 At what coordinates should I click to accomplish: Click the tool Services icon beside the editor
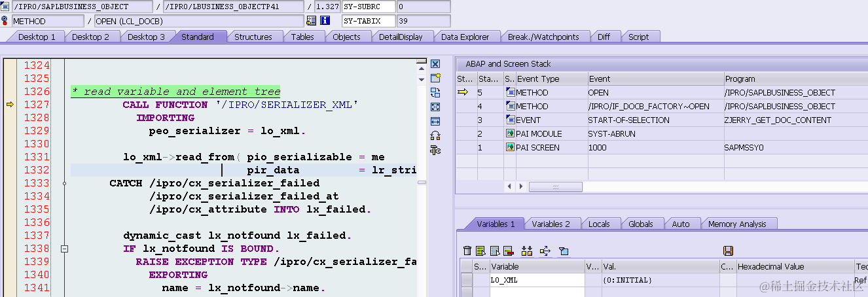[x=435, y=150]
